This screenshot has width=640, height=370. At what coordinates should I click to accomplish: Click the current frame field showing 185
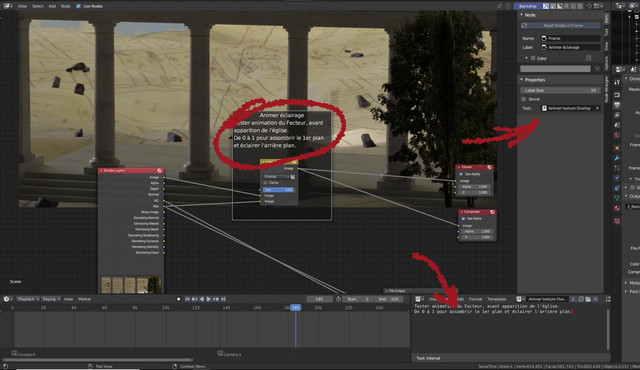(x=319, y=299)
